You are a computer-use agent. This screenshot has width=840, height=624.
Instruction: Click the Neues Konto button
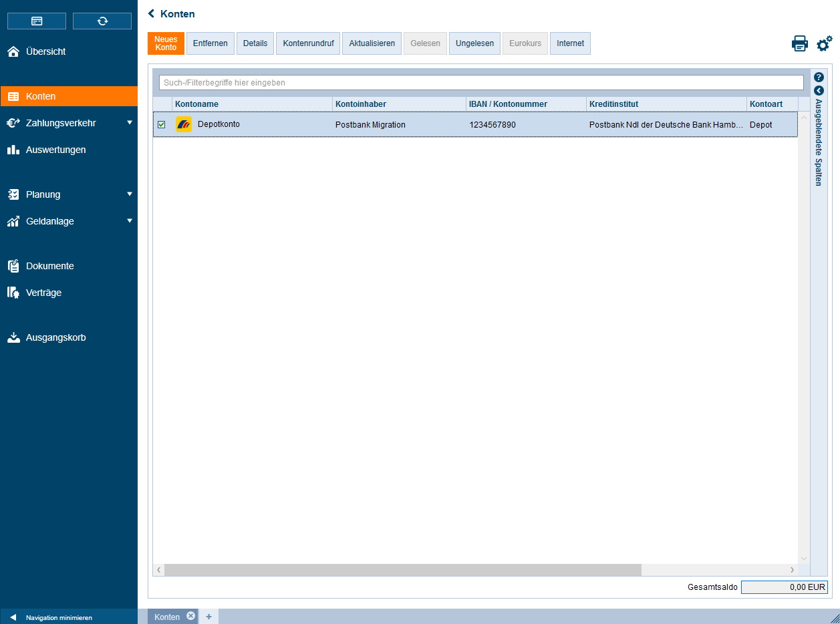coord(166,43)
